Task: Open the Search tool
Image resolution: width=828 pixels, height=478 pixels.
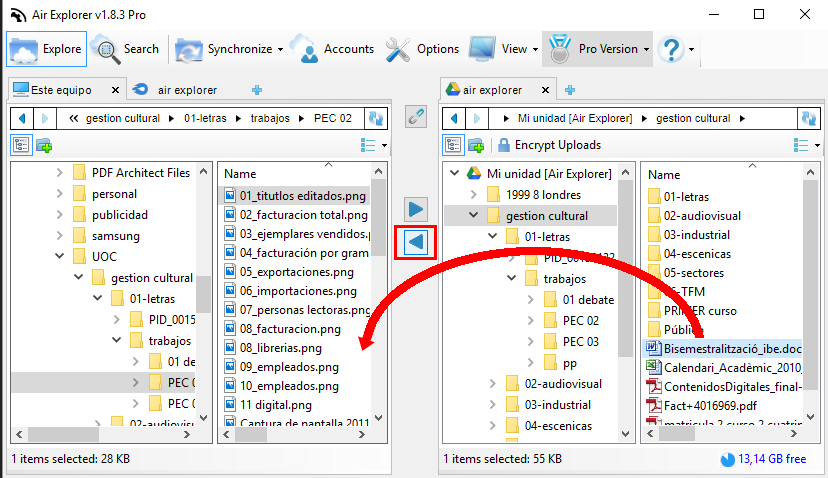Action: pyautogui.click(x=127, y=49)
